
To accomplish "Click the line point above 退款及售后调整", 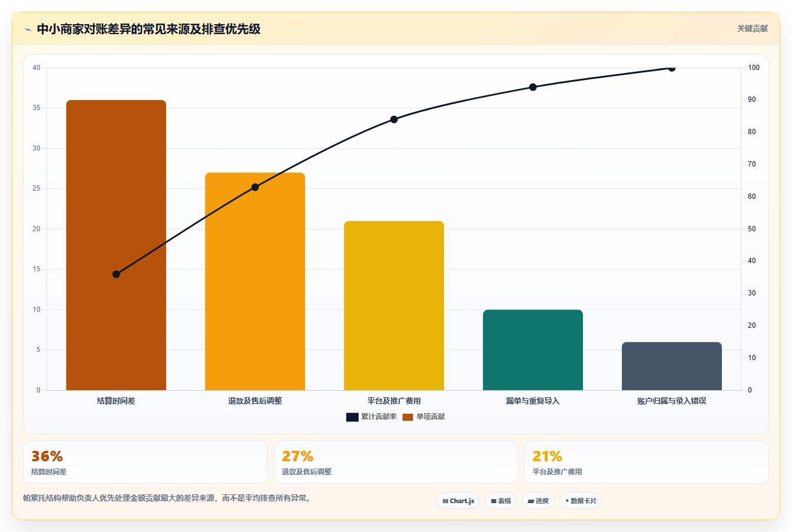I will (255, 187).
